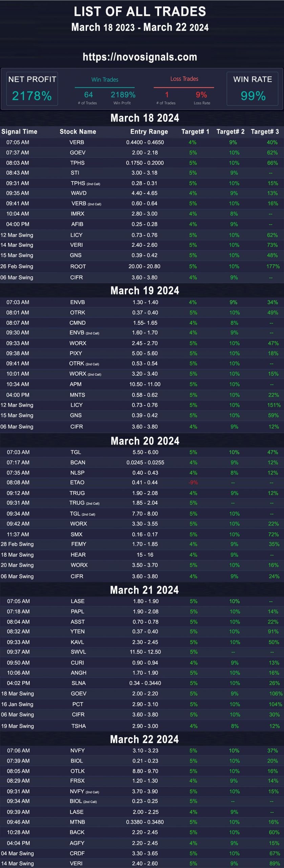Click the LICY 151% Target 3 value
The width and height of the screenshot is (284, 868).
(x=274, y=405)
